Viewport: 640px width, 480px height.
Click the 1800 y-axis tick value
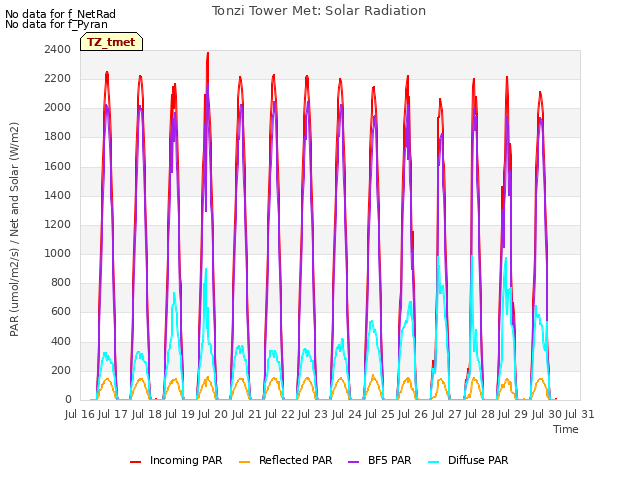pos(58,137)
